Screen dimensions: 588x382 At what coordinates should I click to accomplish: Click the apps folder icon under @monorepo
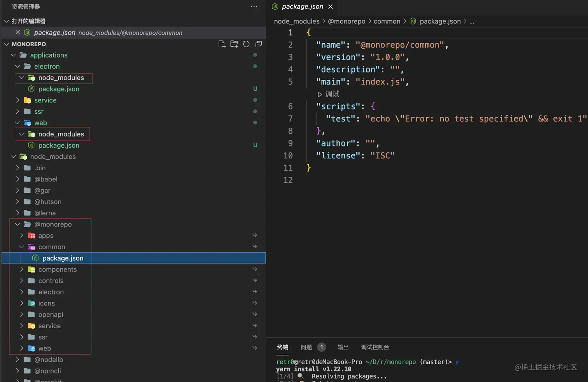tap(31, 236)
